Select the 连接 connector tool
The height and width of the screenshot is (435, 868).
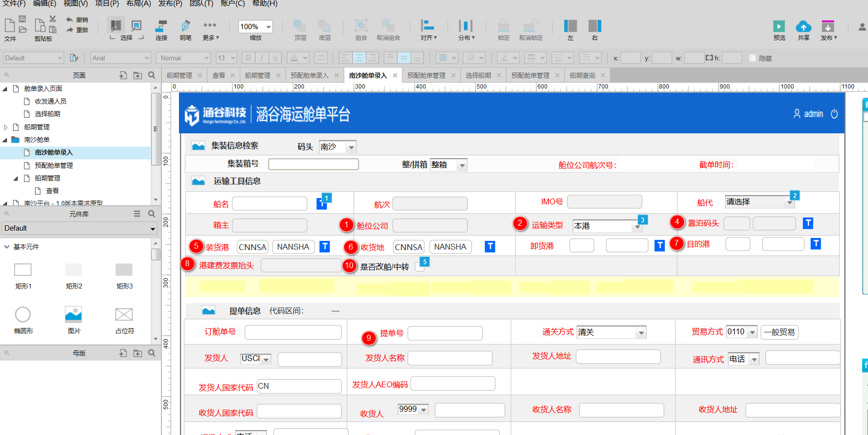[x=161, y=30]
